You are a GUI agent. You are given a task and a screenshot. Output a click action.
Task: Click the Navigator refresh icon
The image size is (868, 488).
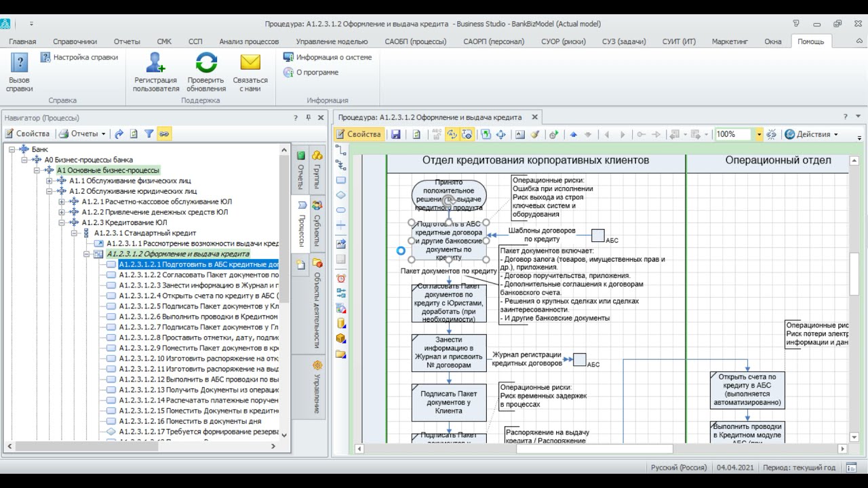[x=134, y=134]
